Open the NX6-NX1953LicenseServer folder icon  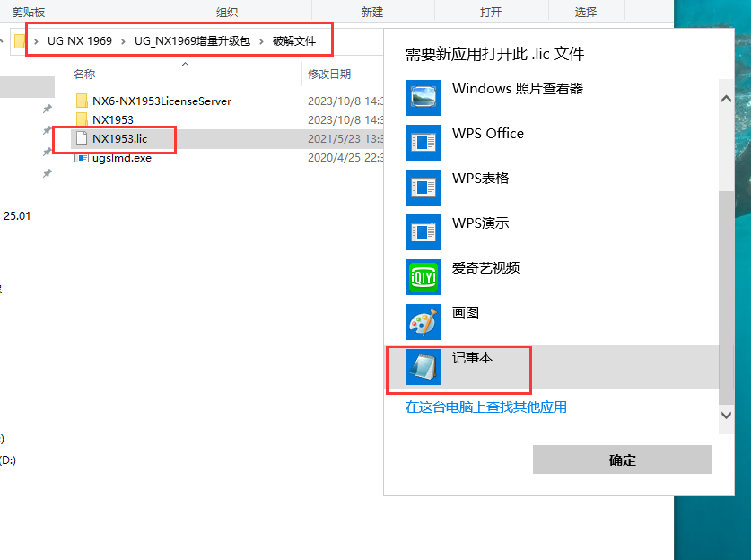pos(82,101)
